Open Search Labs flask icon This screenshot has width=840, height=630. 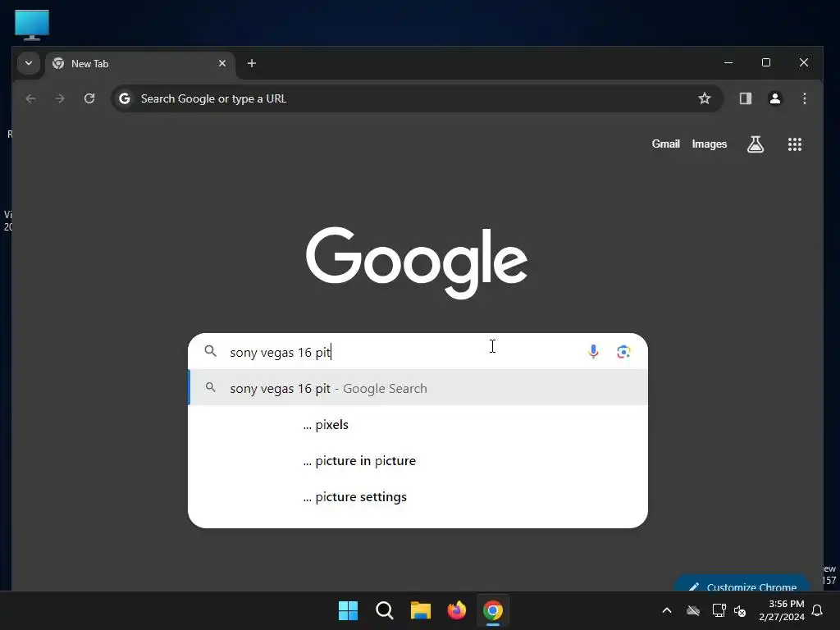coord(756,144)
